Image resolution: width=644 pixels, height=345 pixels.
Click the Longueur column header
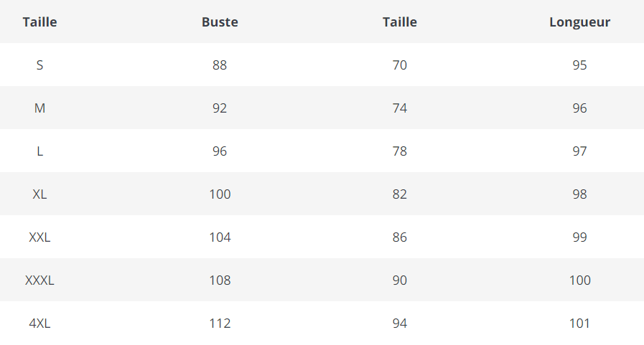[x=579, y=22]
